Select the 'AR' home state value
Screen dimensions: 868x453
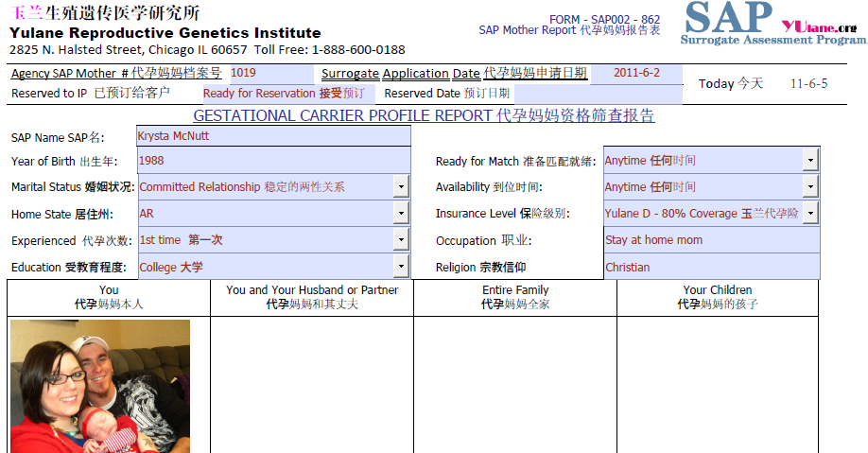tap(147, 213)
